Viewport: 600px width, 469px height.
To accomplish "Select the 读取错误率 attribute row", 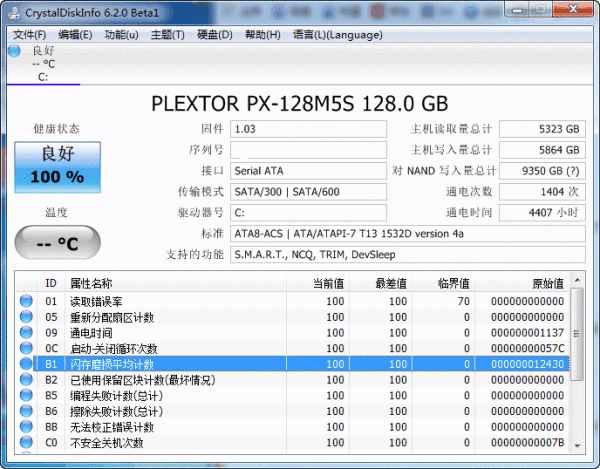I will [x=293, y=301].
